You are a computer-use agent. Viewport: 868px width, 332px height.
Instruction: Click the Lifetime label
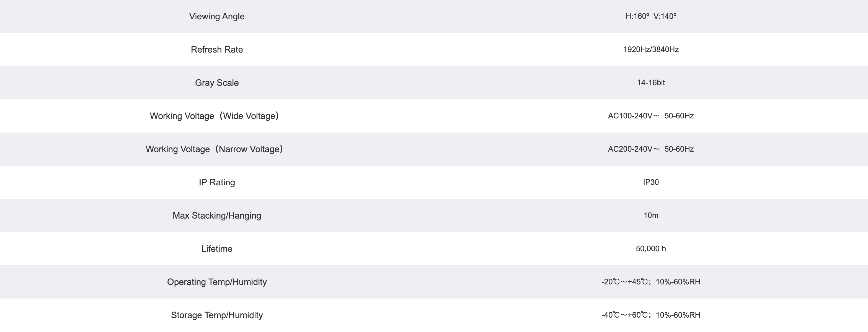[217, 249]
